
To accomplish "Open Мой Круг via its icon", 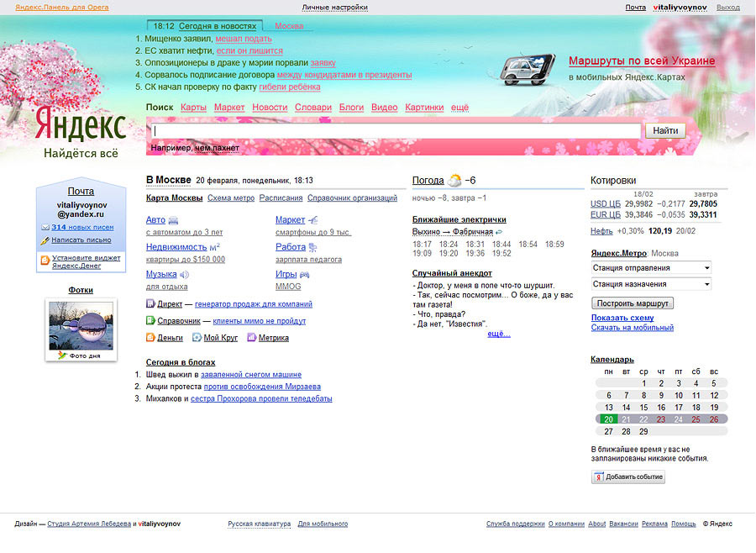I will click(197, 338).
